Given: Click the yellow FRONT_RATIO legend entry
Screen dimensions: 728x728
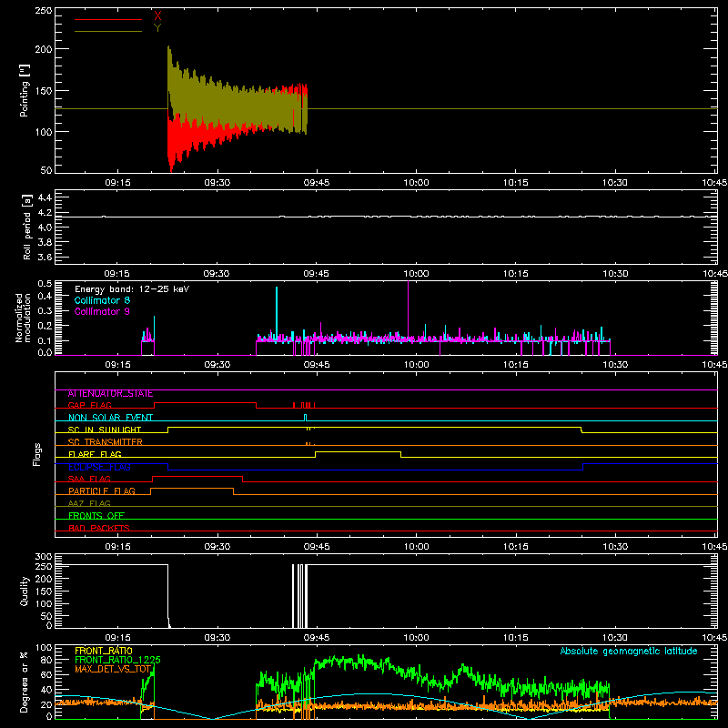Looking at the screenshot, I should 104,651.
